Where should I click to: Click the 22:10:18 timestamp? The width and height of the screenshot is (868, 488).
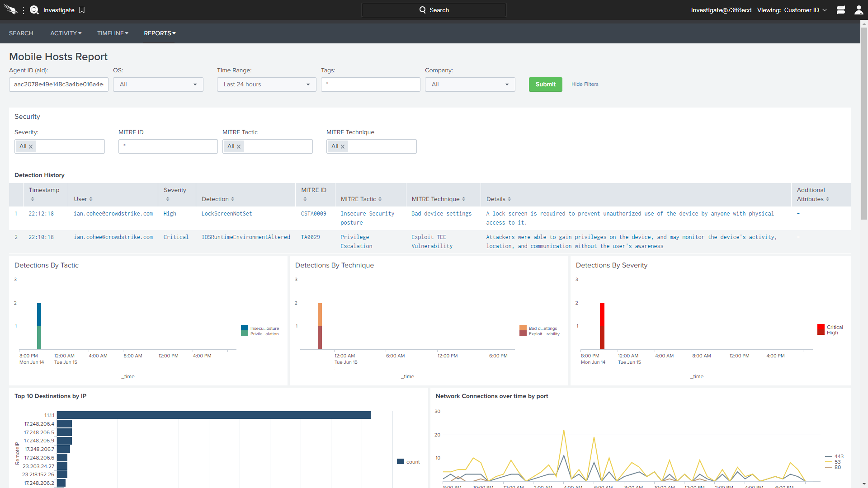click(41, 237)
